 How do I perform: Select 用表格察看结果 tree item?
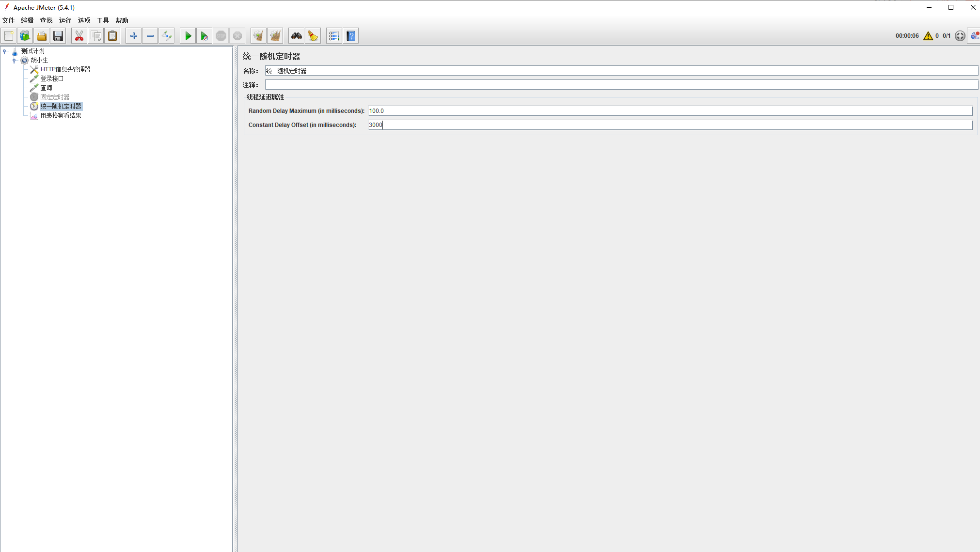pyautogui.click(x=61, y=115)
